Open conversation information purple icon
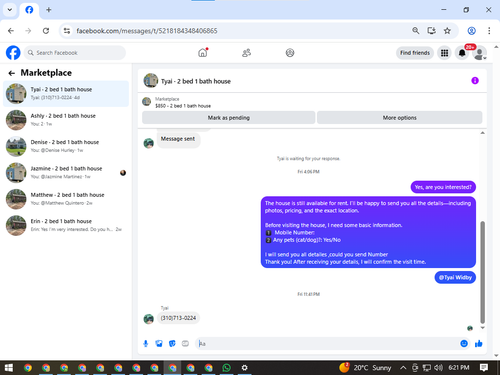 475,81
